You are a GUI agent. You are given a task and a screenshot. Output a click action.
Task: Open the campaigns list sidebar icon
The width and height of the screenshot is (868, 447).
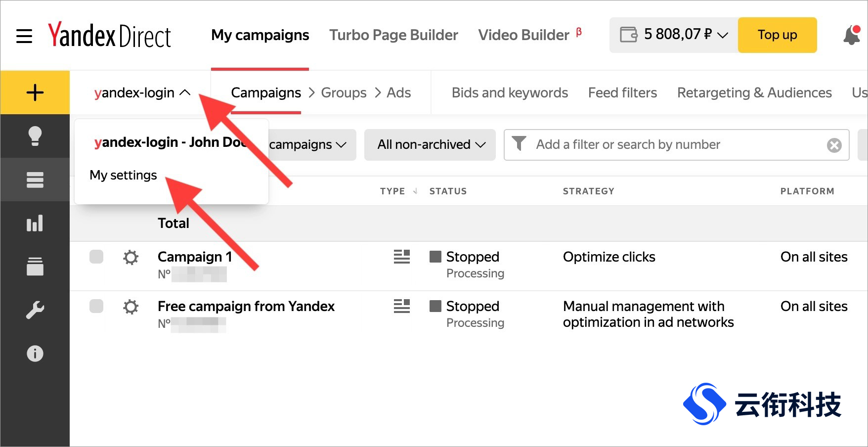coord(35,179)
